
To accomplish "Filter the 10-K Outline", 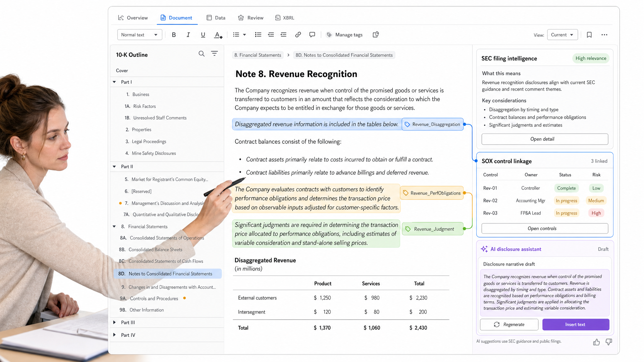I will [x=214, y=54].
